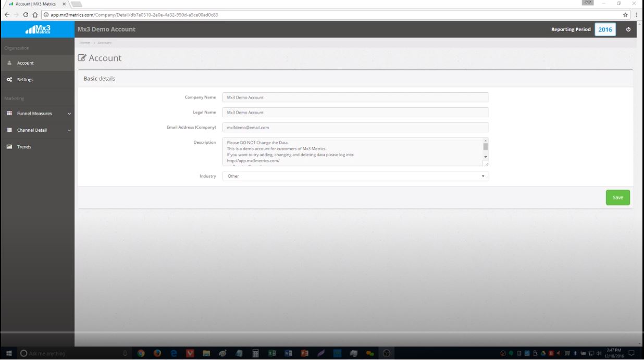644x360 pixels.
Task: Open PowerPoint from the taskbar
Action: [305, 353]
